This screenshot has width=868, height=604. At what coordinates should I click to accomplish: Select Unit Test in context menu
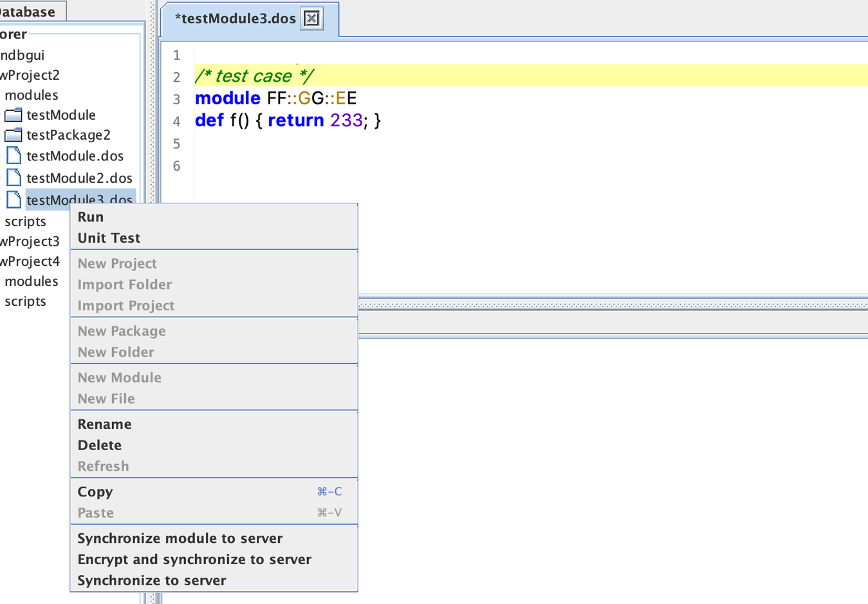(x=109, y=238)
